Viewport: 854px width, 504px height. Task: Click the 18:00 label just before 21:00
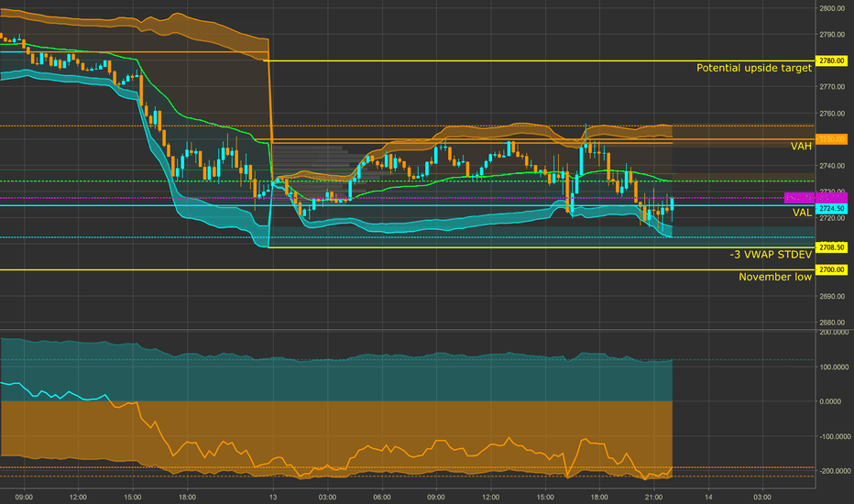(599, 497)
